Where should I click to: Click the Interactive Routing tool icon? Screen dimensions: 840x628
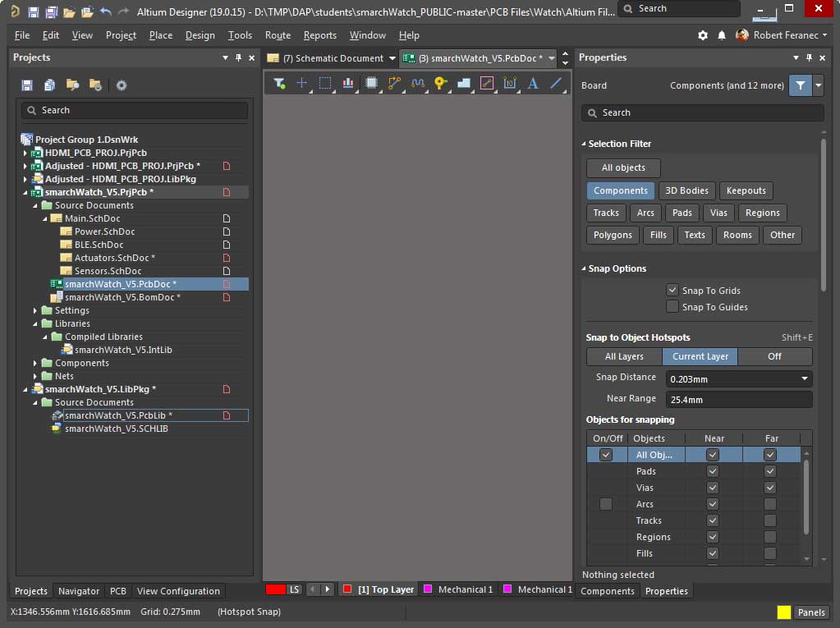click(394, 83)
